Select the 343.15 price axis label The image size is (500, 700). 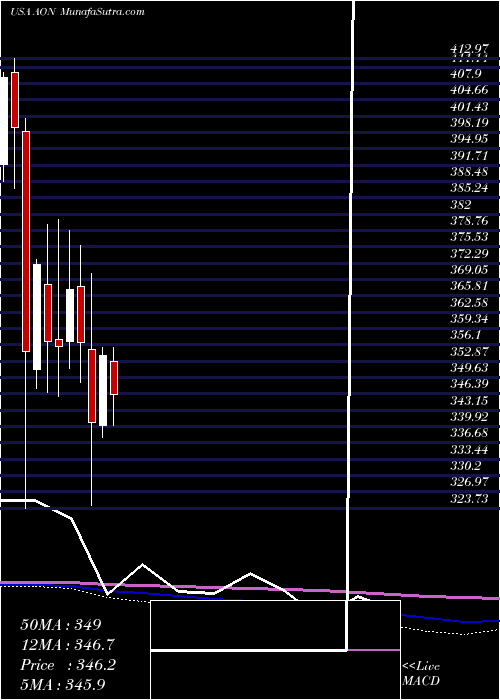(x=469, y=400)
